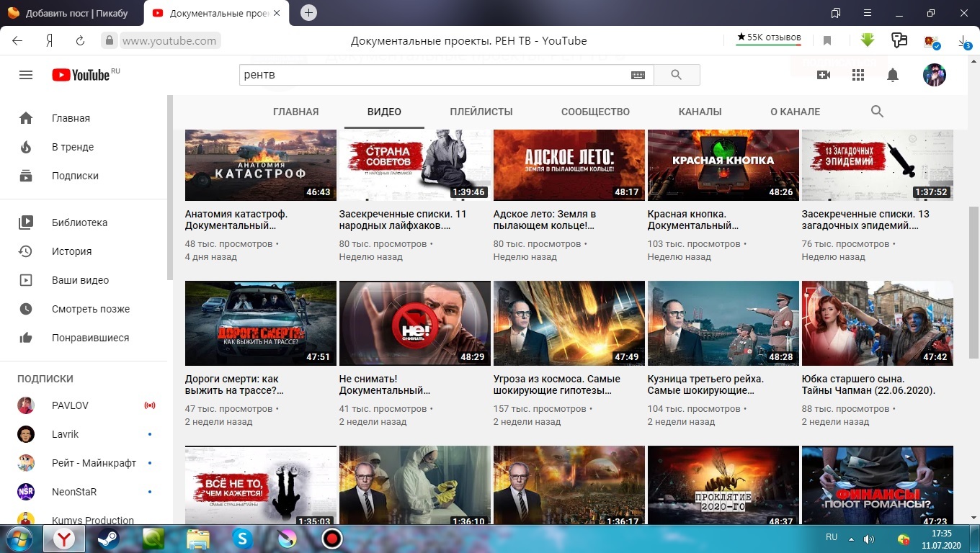Open a new browser tab with plus
Screen dimensions: 980x553
coord(308,12)
